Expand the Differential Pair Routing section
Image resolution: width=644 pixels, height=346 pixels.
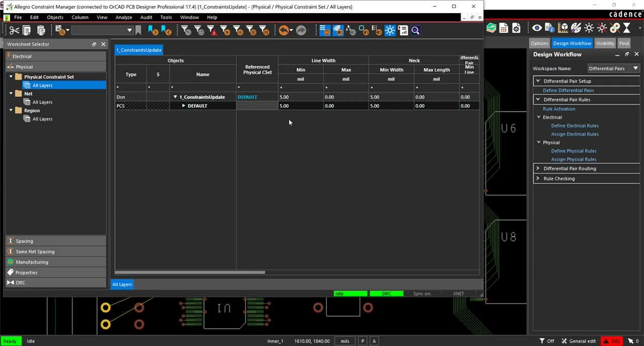click(538, 169)
